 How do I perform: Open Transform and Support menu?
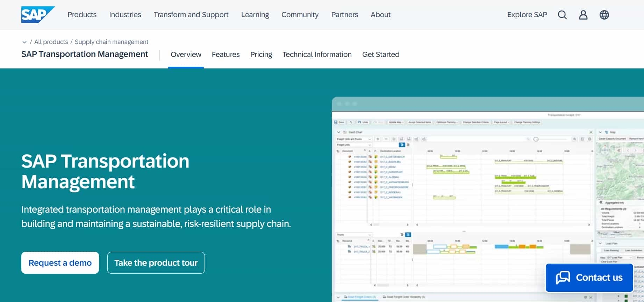(x=191, y=15)
